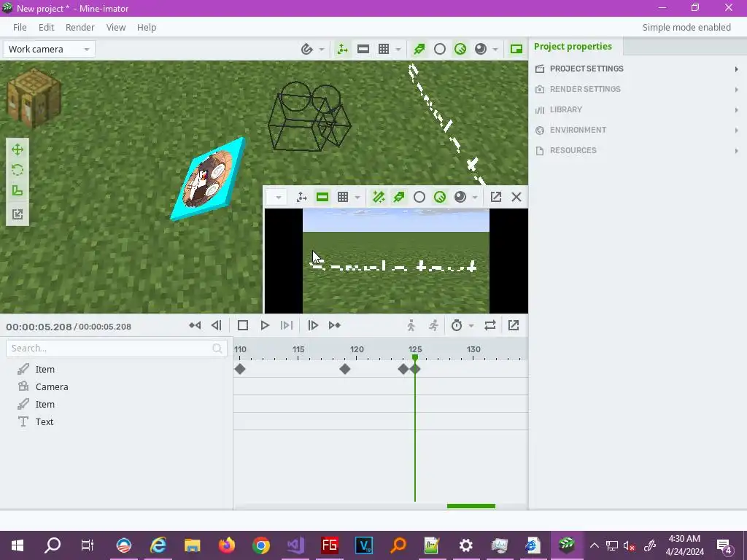Toggle controls gizmo in secondary view toolbar
Image resolution: width=747 pixels, height=560 pixels.
click(301, 197)
